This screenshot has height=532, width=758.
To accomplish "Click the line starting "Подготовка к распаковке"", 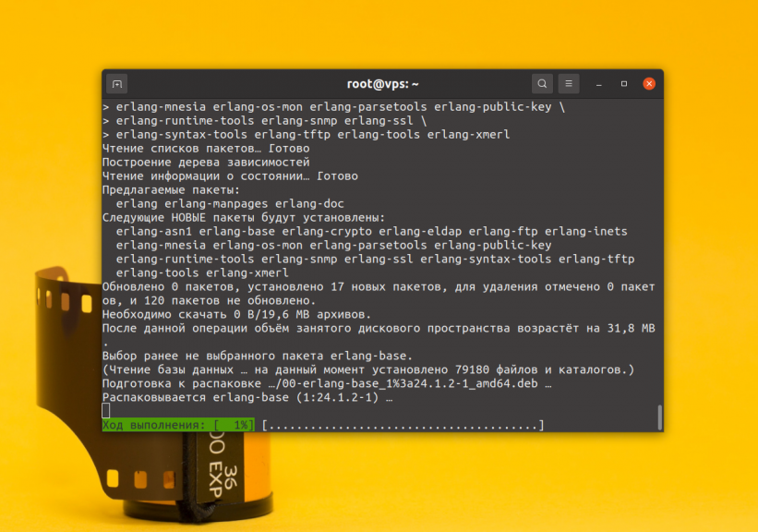I will (x=327, y=383).
